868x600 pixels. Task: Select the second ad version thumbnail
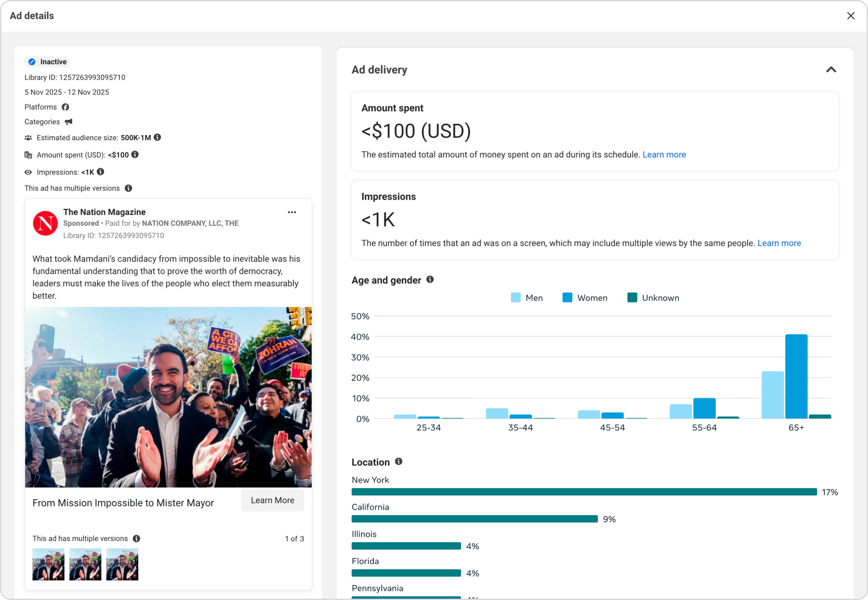(x=85, y=564)
